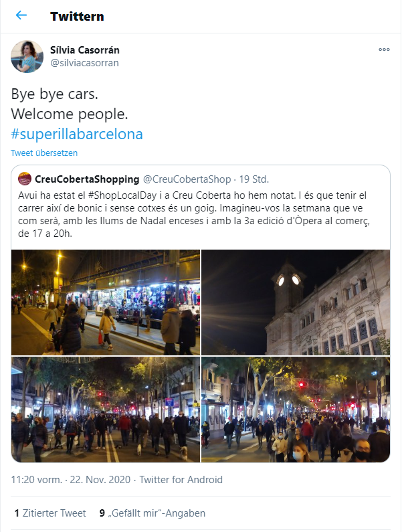Open the tweet date '22. Nov. 2020'
This screenshot has width=406, height=532.
[100, 480]
